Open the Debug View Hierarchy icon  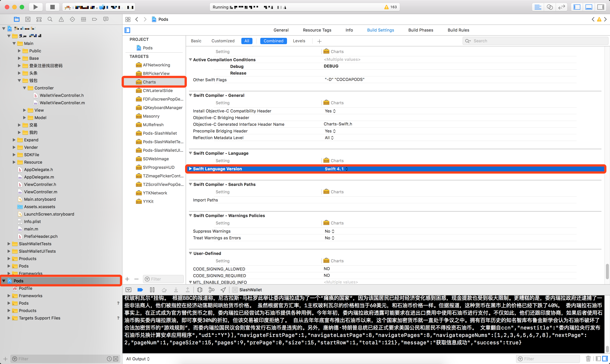click(x=200, y=290)
